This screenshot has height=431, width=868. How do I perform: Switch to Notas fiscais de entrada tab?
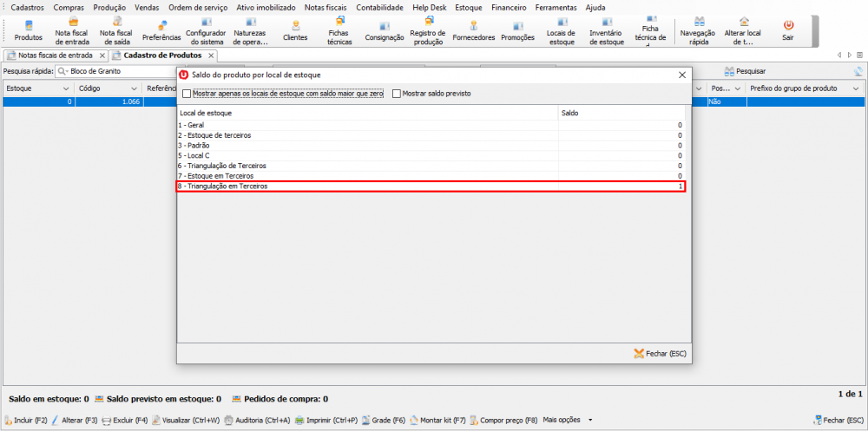[56, 56]
